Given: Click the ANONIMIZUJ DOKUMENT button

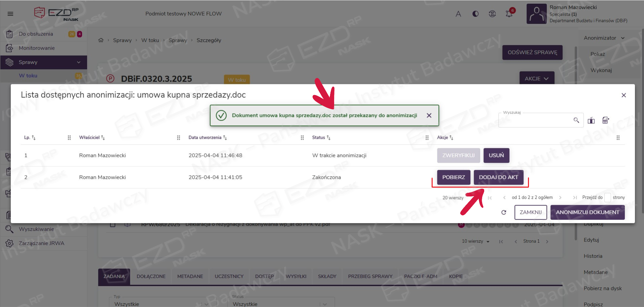Looking at the screenshot, I should (x=587, y=212).
